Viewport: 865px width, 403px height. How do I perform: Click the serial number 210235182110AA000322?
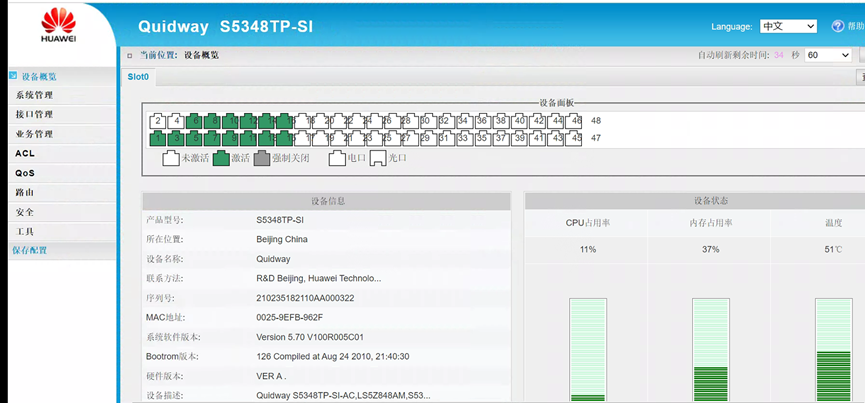[306, 298]
